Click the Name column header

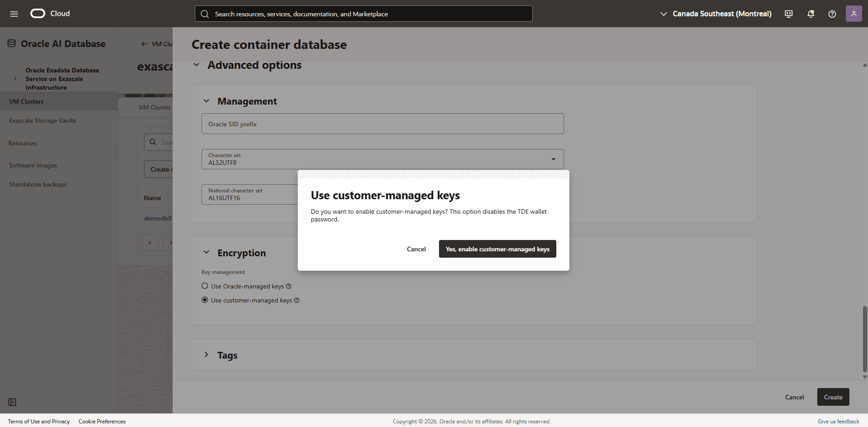(153, 198)
